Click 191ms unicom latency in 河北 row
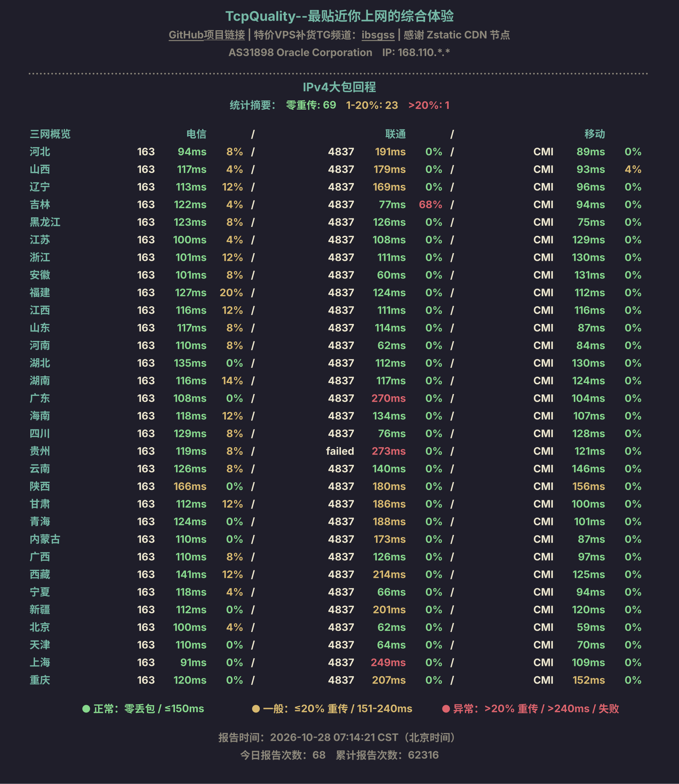This screenshot has width=679, height=784. pos(390,152)
